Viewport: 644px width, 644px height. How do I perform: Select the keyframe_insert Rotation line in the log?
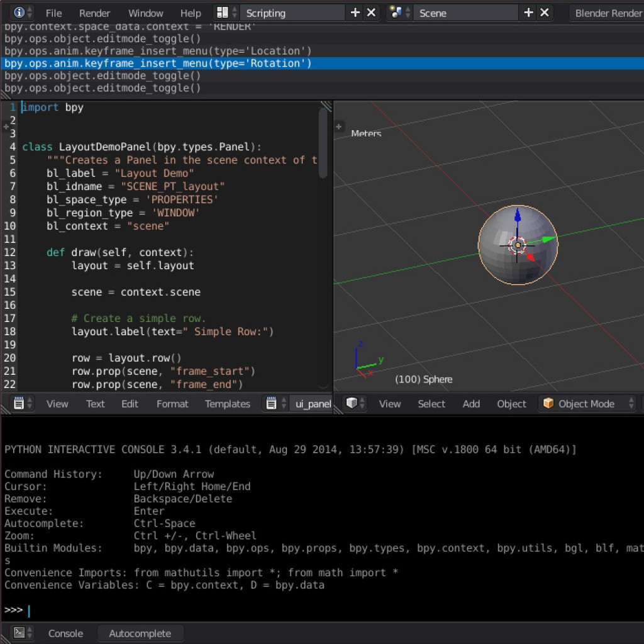click(x=157, y=63)
